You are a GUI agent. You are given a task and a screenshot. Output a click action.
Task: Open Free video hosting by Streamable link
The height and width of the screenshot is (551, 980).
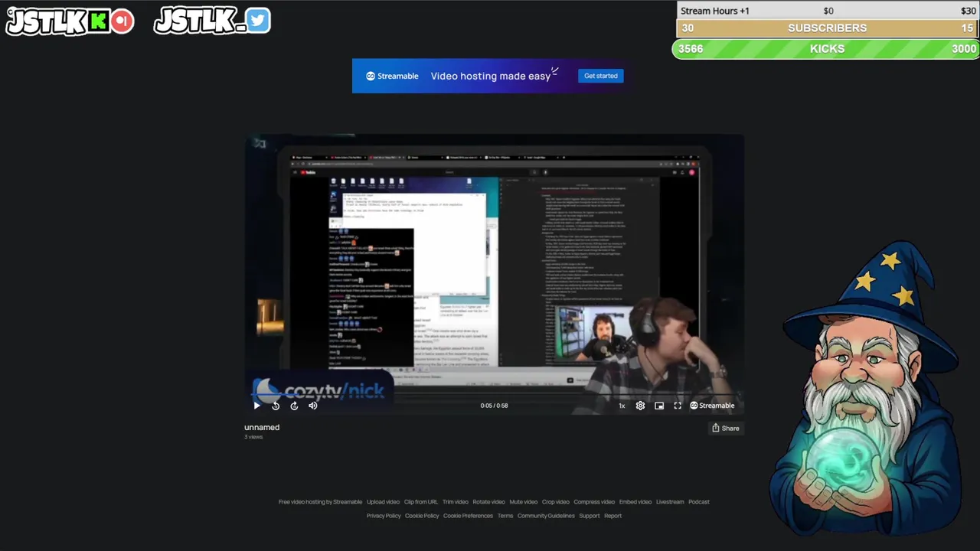320,502
